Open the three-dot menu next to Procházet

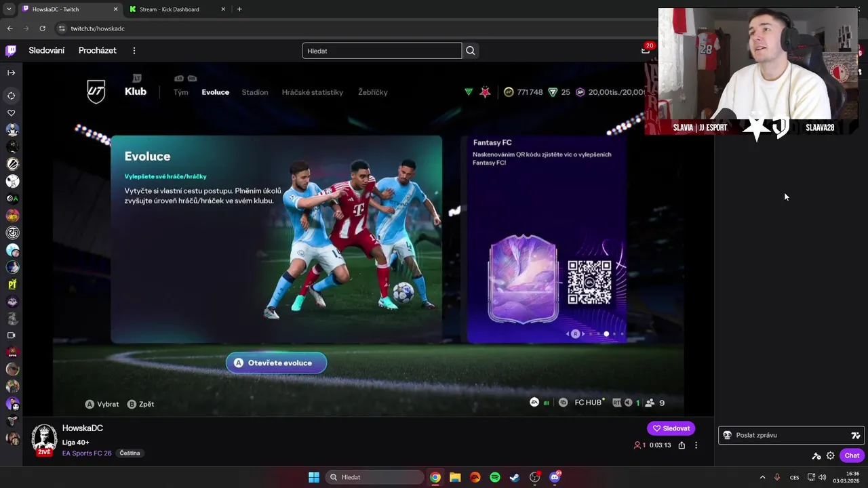click(x=134, y=50)
